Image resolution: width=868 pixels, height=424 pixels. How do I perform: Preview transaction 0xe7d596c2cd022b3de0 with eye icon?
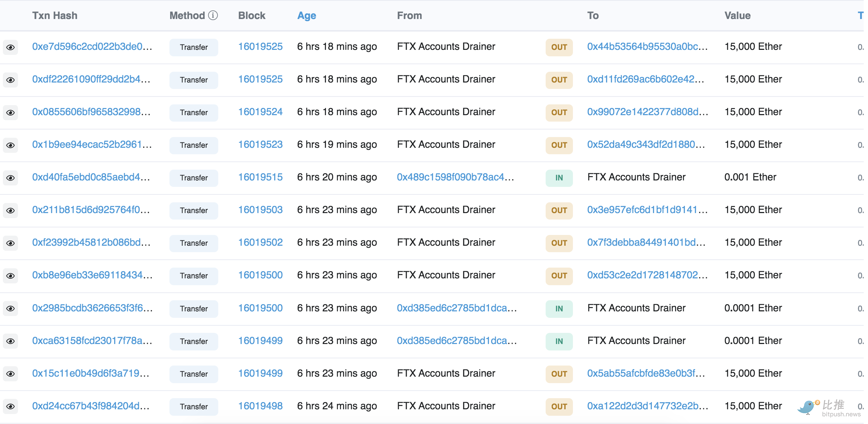pos(10,47)
